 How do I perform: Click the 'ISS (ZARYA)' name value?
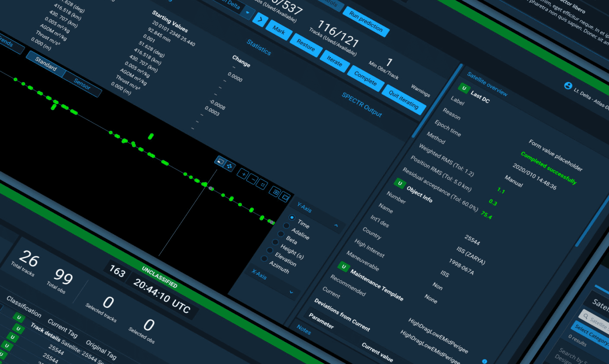click(x=471, y=255)
